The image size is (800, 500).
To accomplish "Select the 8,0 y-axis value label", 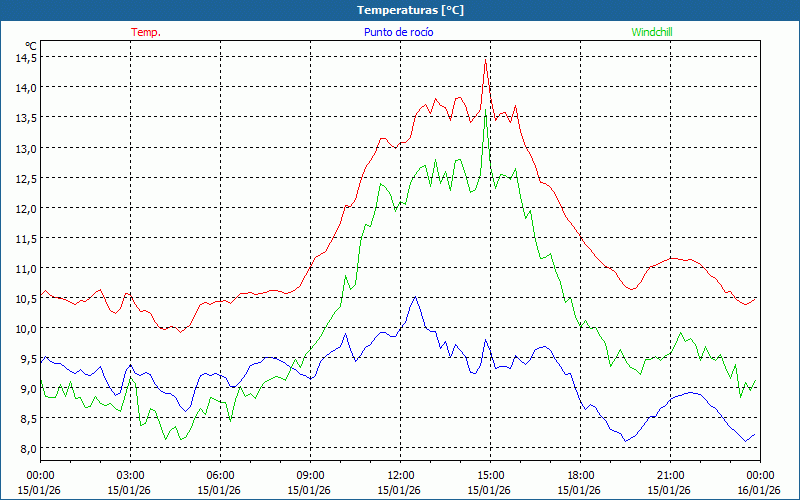I will click(25, 448).
